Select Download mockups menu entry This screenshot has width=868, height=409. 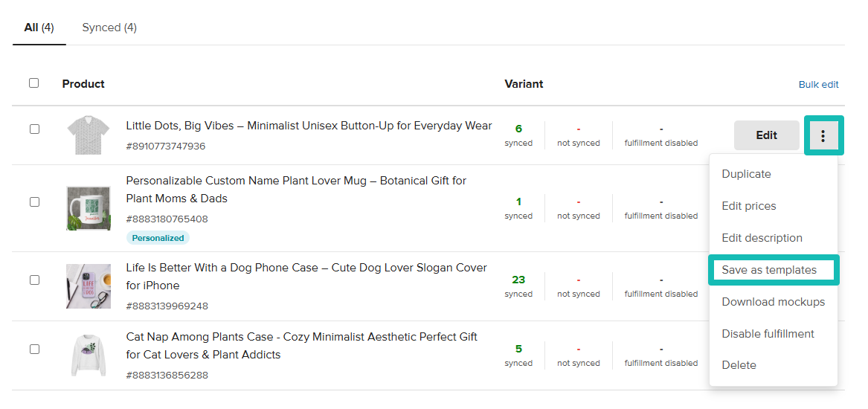[x=773, y=302]
